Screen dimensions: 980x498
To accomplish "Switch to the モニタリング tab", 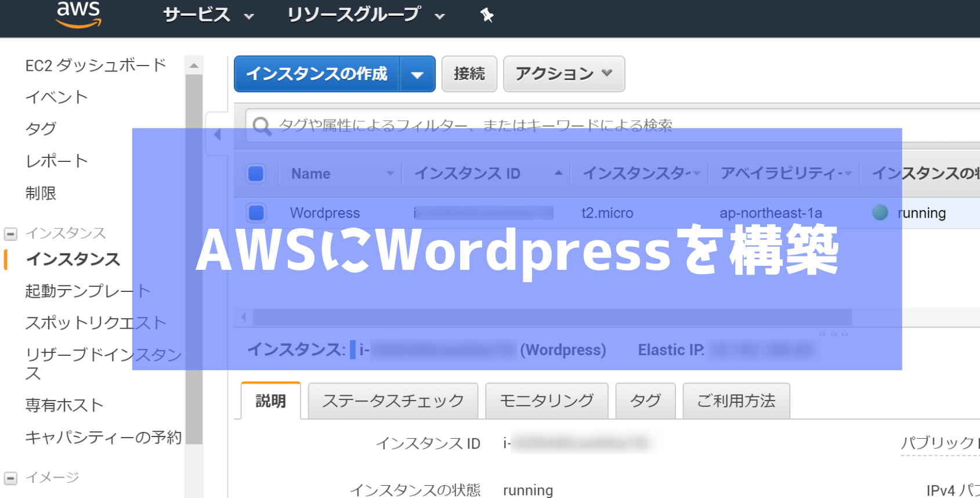I will tap(547, 401).
